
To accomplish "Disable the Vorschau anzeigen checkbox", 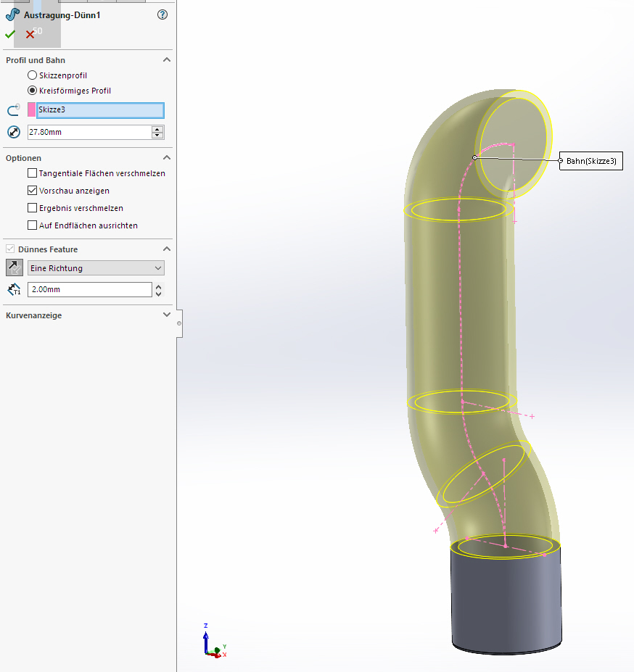I will click(32, 191).
